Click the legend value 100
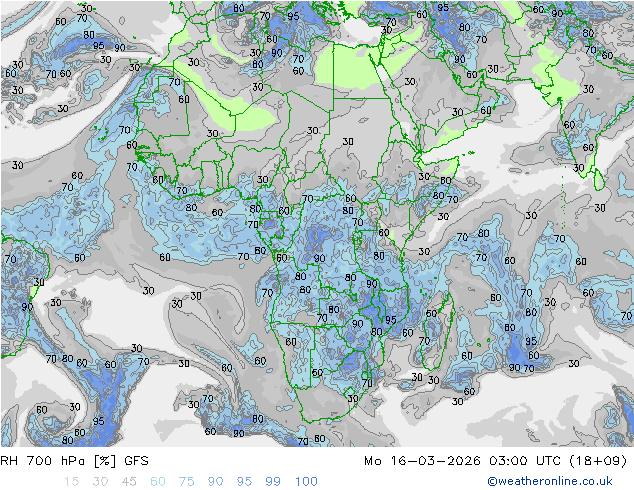The height and width of the screenshot is (490, 634). pos(306,482)
